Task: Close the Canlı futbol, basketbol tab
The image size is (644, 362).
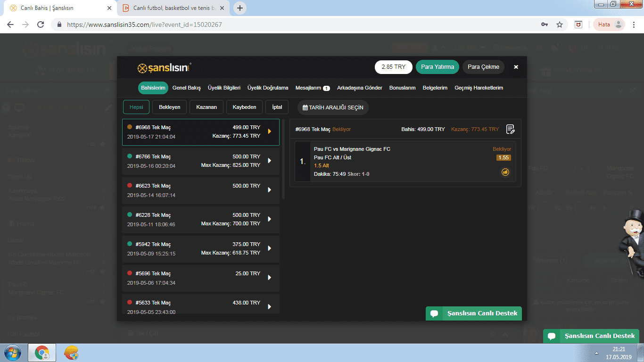Action: (223, 8)
